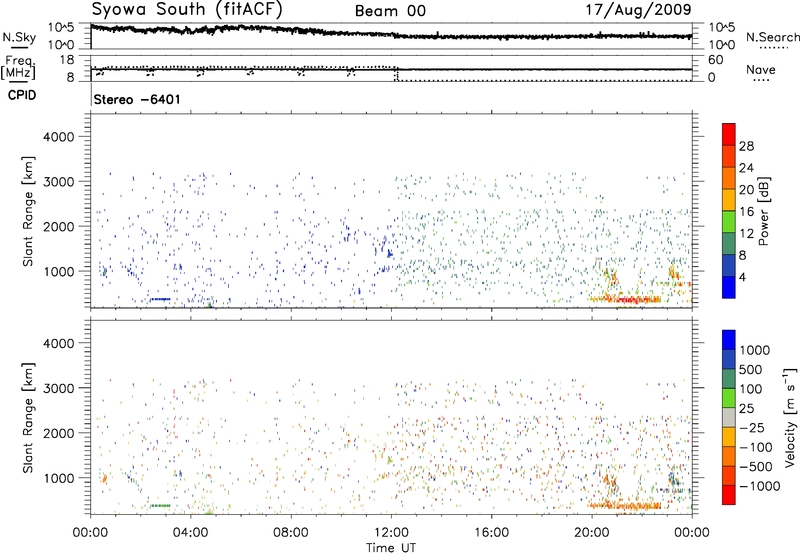Click the grey band of the velocity color bar
The image size is (800, 554).
(729, 417)
